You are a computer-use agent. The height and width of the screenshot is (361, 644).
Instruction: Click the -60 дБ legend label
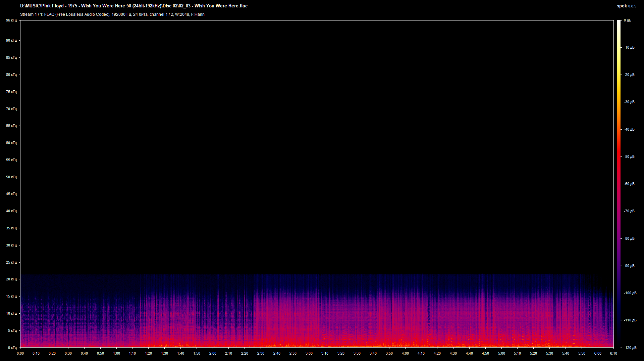coord(628,184)
